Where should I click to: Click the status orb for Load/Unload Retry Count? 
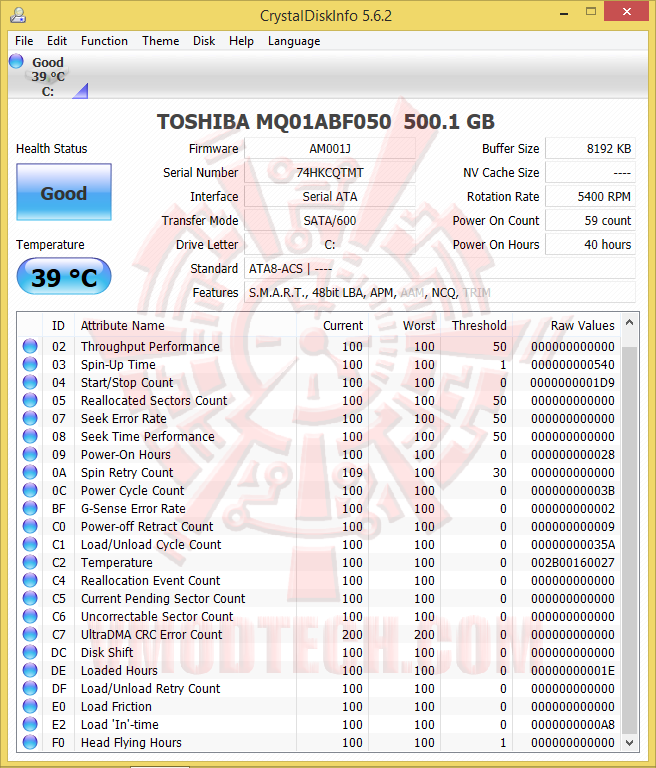click(x=30, y=688)
